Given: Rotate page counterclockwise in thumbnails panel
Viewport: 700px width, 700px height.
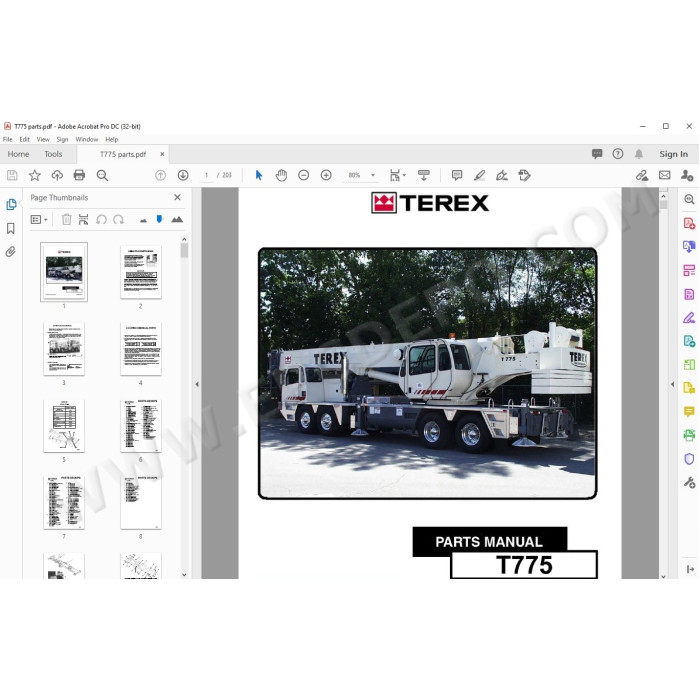Looking at the screenshot, I should (x=101, y=219).
